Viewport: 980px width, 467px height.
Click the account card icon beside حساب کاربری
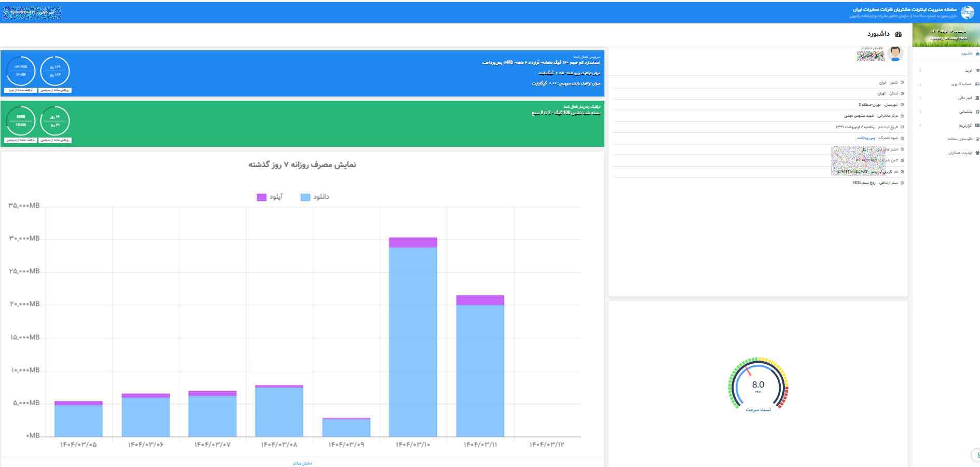click(977, 84)
